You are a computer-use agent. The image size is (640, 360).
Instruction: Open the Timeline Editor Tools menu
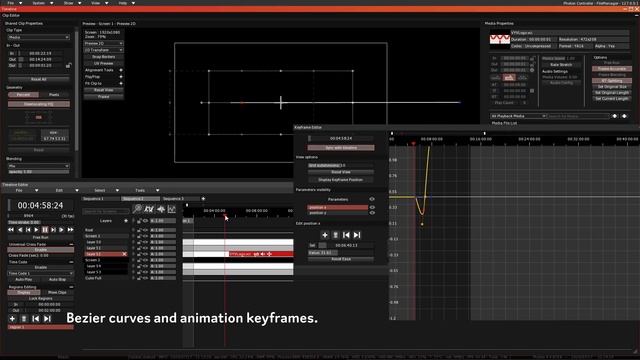(x=140, y=190)
